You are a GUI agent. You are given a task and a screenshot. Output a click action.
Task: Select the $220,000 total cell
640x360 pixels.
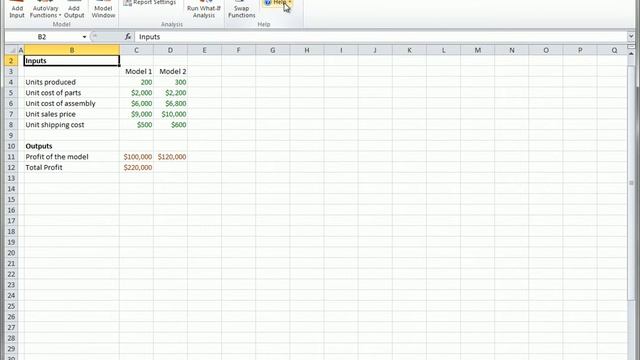[137, 167]
